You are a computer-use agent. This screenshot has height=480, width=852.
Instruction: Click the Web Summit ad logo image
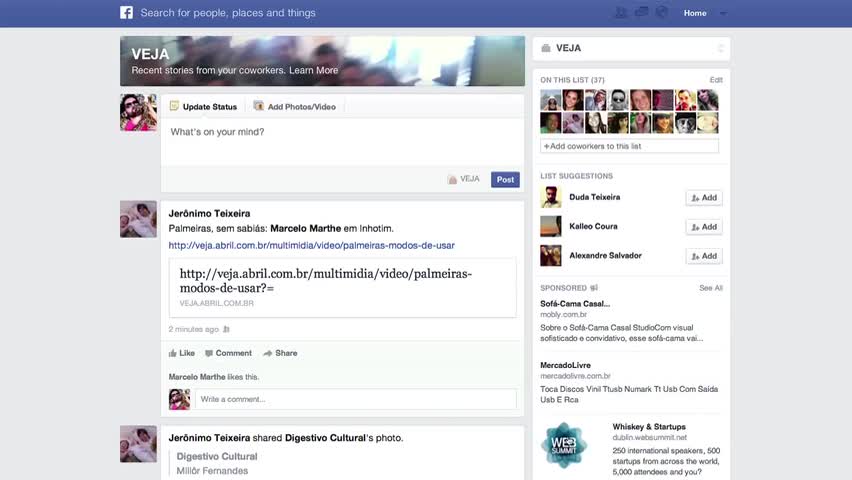pos(564,445)
